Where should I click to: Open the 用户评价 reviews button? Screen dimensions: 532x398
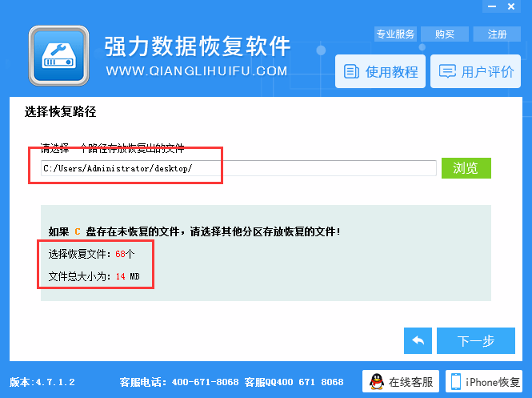pyautogui.click(x=475, y=71)
